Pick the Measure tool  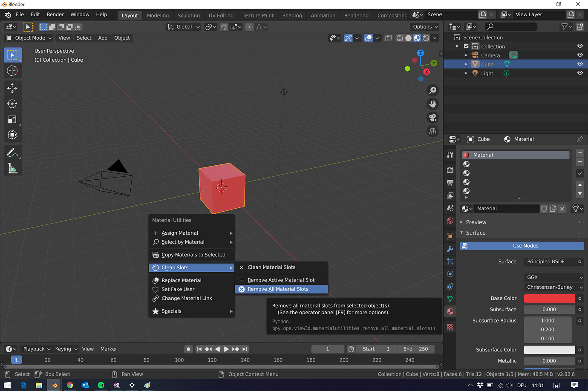12,168
